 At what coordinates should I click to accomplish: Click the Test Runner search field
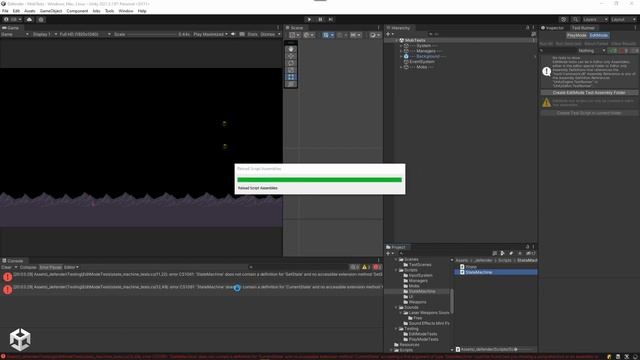click(x=559, y=51)
